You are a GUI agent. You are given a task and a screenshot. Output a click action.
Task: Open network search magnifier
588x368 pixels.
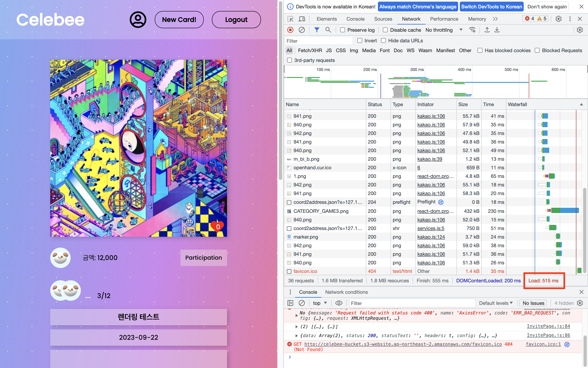pos(328,30)
